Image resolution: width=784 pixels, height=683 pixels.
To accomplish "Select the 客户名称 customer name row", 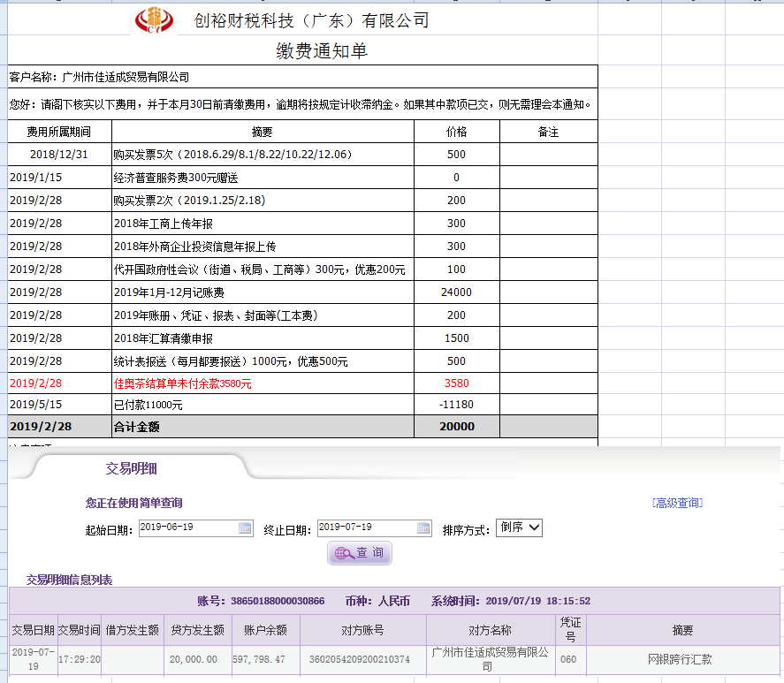I will (x=302, y=77).
